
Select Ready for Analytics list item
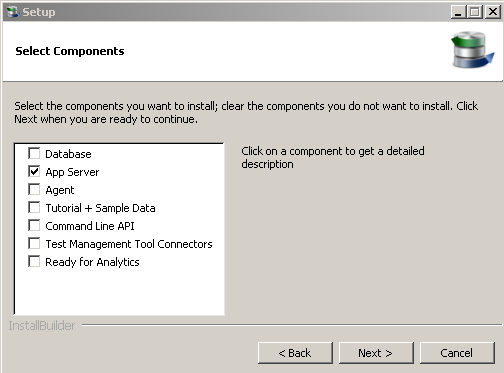point(92,262)
